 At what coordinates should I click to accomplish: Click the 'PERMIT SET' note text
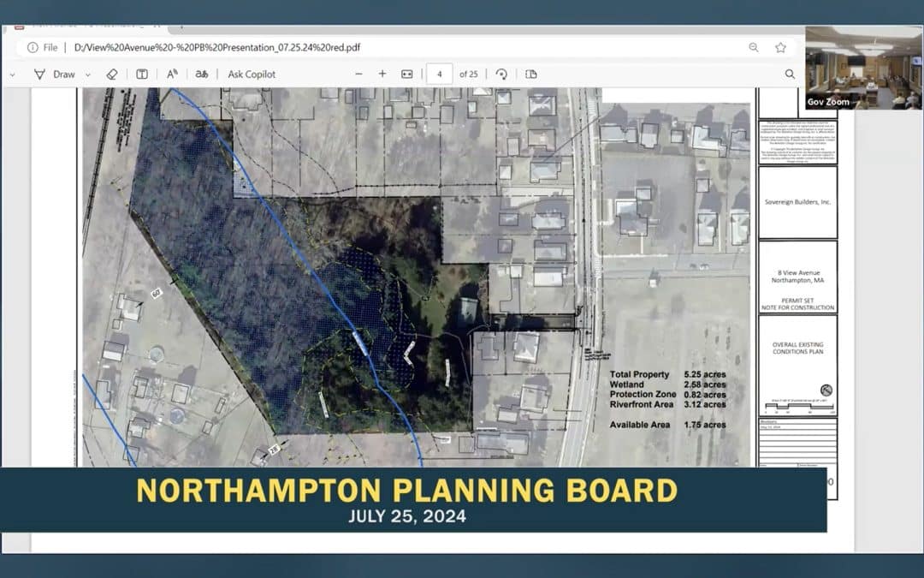click(x=798, y=301)
